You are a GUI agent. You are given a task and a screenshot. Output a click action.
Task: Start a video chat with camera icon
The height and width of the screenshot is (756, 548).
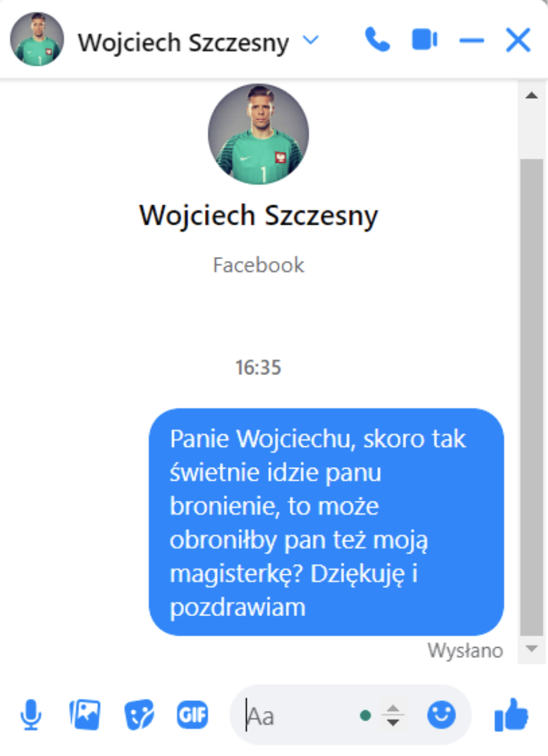tap(425, 39)
